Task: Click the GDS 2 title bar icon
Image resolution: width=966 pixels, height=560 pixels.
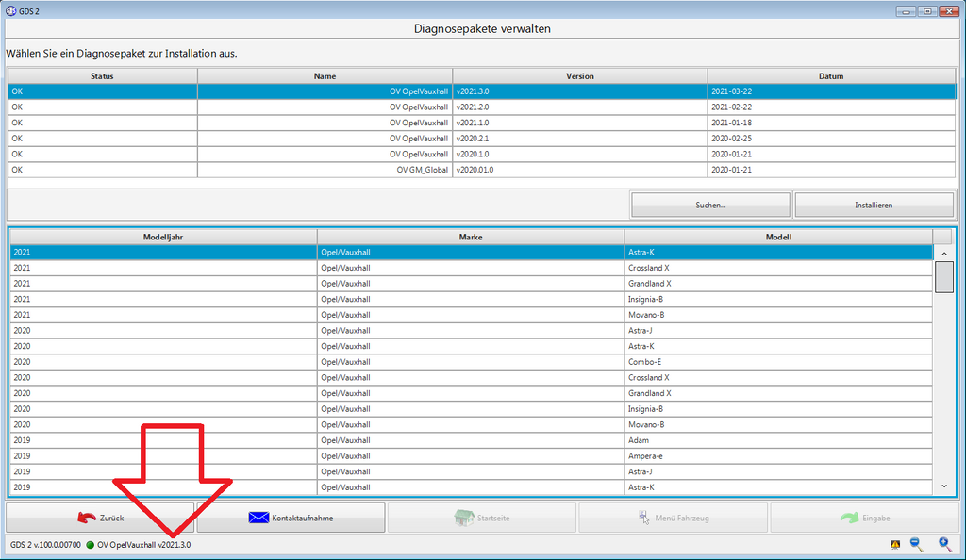Action: (11, 11)
